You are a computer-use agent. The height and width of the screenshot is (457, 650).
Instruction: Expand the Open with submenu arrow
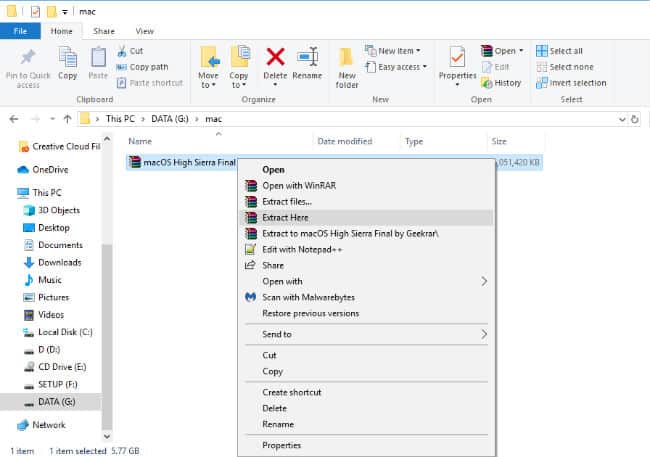pyautogui.click(x=484, y=282)
